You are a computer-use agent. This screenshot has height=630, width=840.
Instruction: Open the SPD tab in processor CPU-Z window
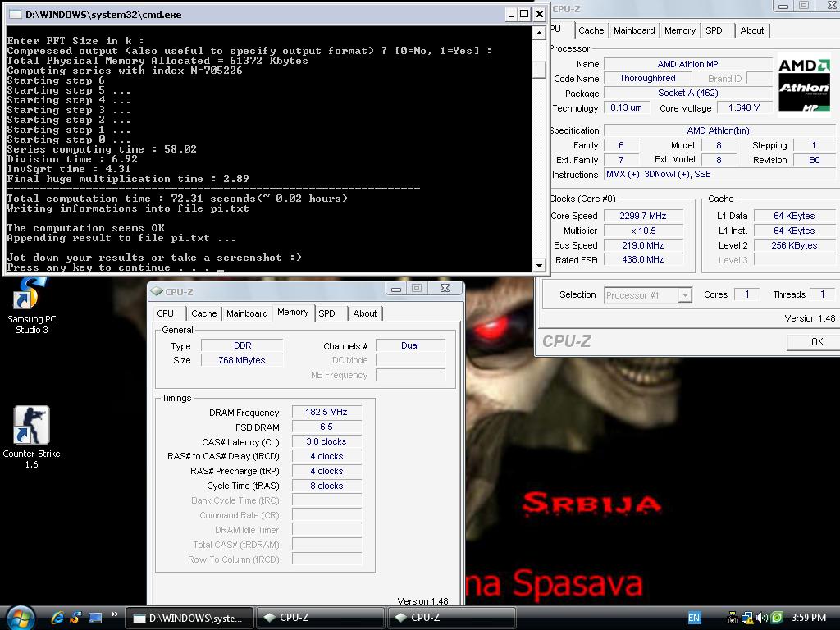pyautogui.click(x=714, y=30)
